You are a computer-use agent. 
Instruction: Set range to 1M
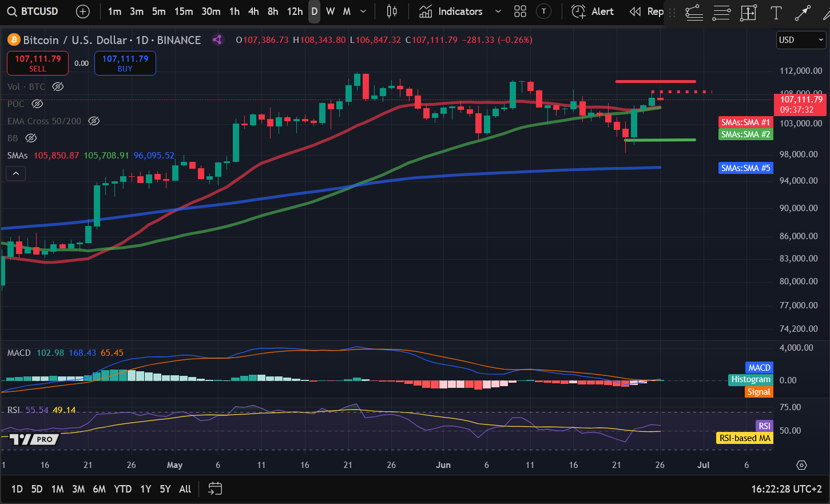click(57, 489)
